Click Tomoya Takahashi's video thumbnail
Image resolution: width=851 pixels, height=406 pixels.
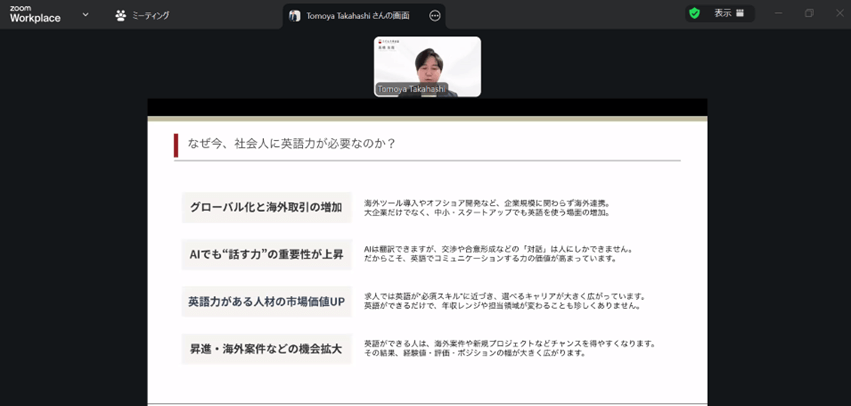(x=427, y=66)
